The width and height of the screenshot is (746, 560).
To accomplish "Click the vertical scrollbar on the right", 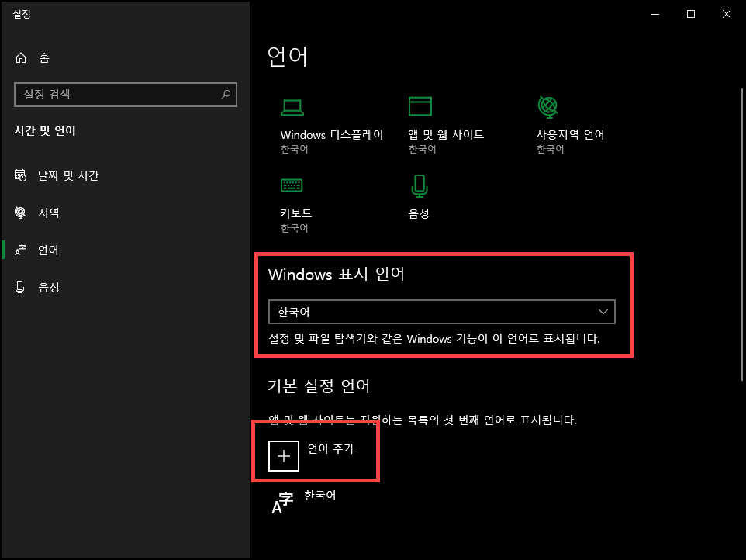I will pyautogui.click(x=742, y=234).
